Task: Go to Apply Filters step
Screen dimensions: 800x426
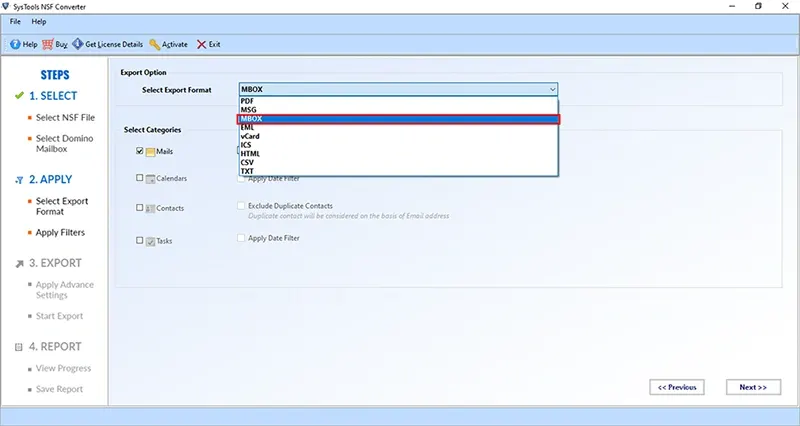Action: [x=60, y=232]
